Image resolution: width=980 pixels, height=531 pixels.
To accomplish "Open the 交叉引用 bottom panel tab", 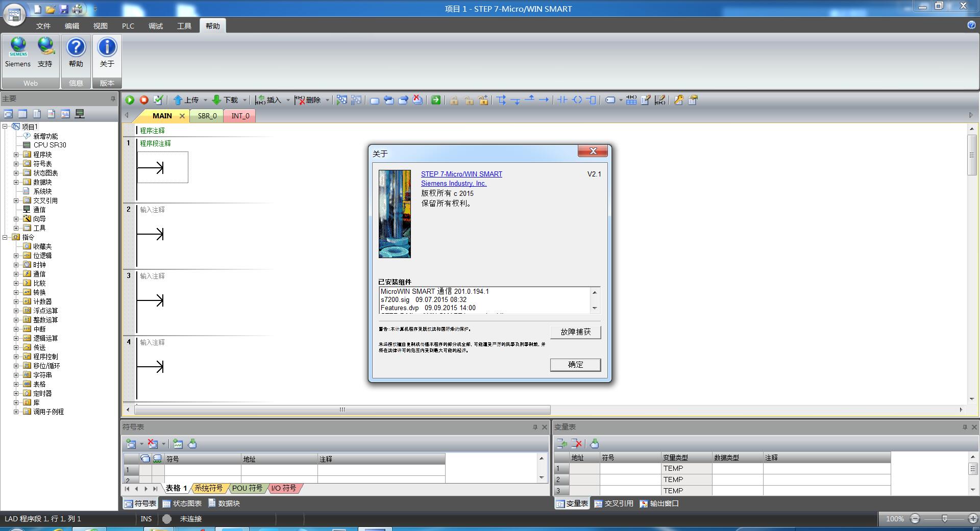I will coord(614,503).
